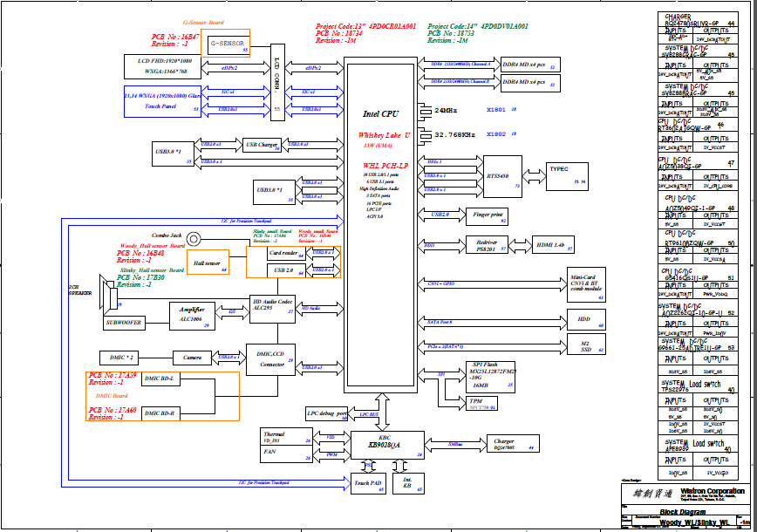Click the Camera block
Image resolution: width=757 pixels, height=532 pixels.
pos(192,358)
